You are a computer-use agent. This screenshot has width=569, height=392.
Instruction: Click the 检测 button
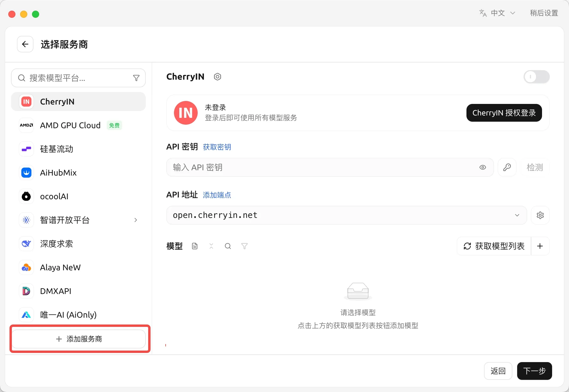[x=535, y=167]
